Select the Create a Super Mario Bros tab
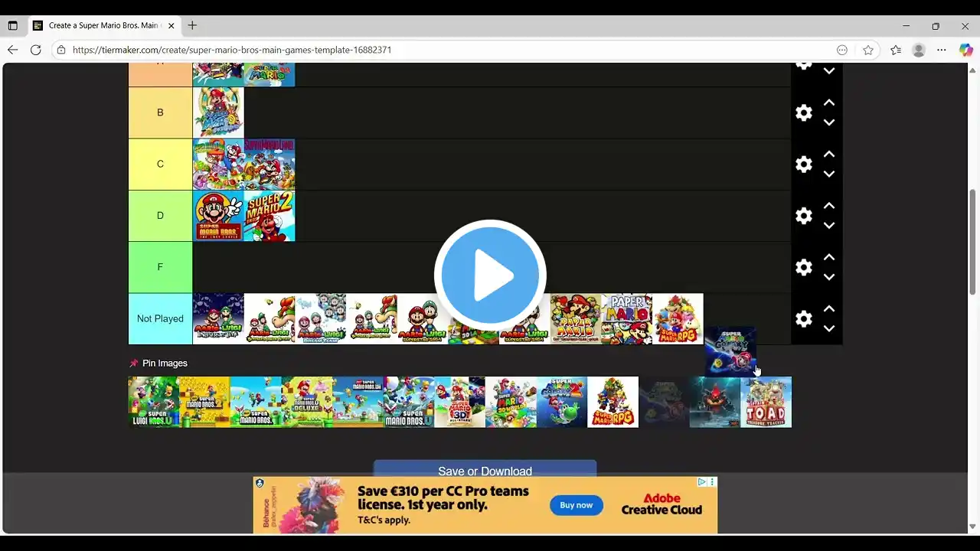 coord(103,25)
